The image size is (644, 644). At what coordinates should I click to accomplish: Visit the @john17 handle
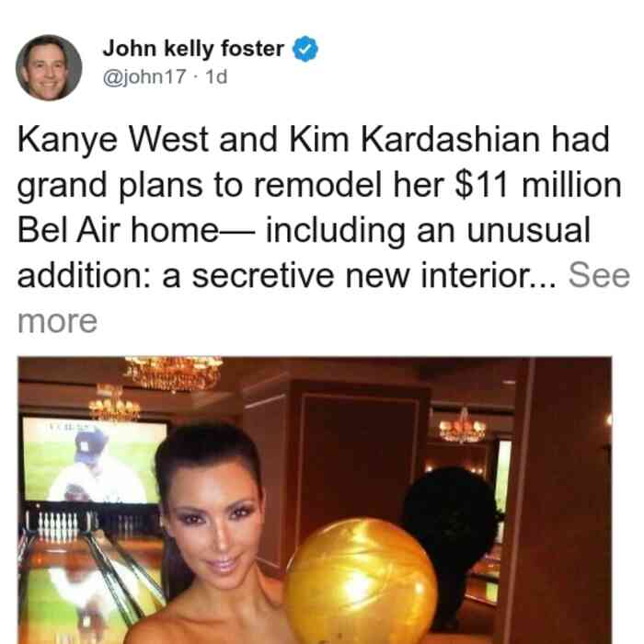pos(144,76)
